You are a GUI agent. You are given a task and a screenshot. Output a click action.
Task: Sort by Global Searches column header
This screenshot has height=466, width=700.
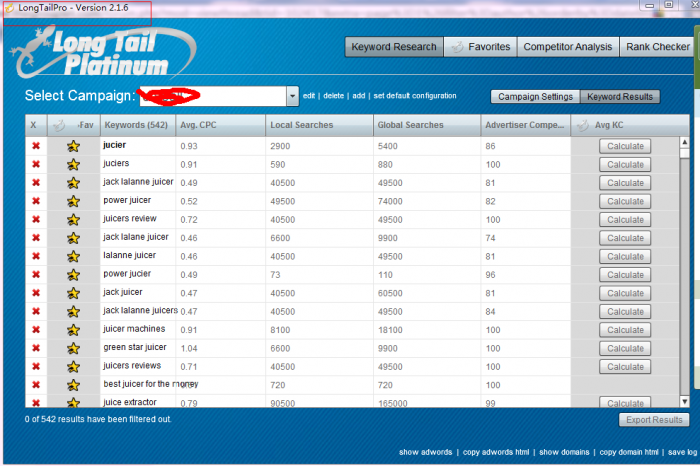click(x=427, y=125)
